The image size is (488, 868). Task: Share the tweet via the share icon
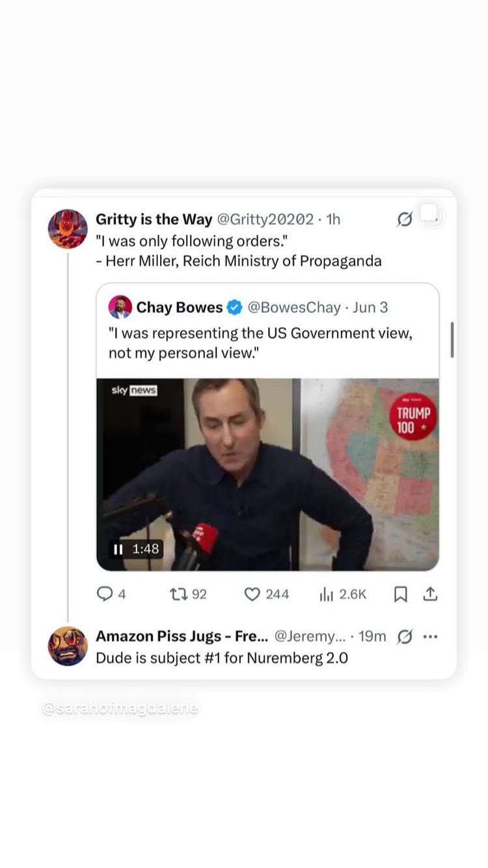tap(430, 594)
